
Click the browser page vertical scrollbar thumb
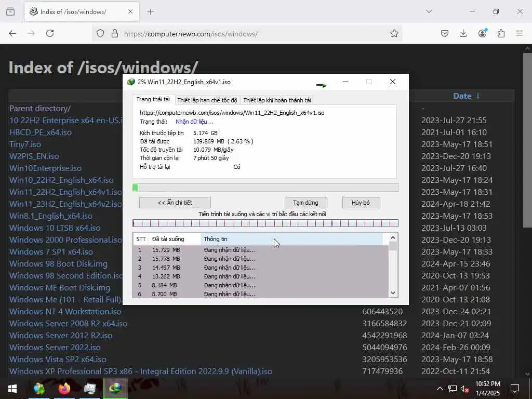click(x=527, y=139)
